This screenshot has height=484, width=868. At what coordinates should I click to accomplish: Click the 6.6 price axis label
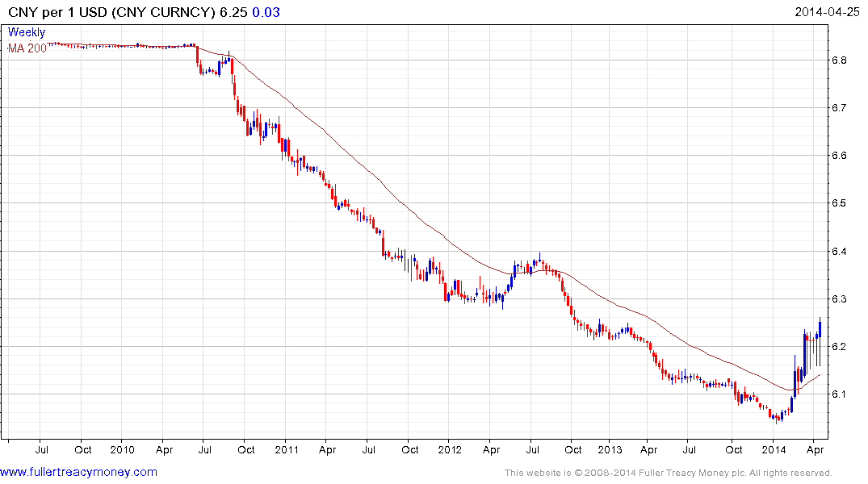click(839, 156)
